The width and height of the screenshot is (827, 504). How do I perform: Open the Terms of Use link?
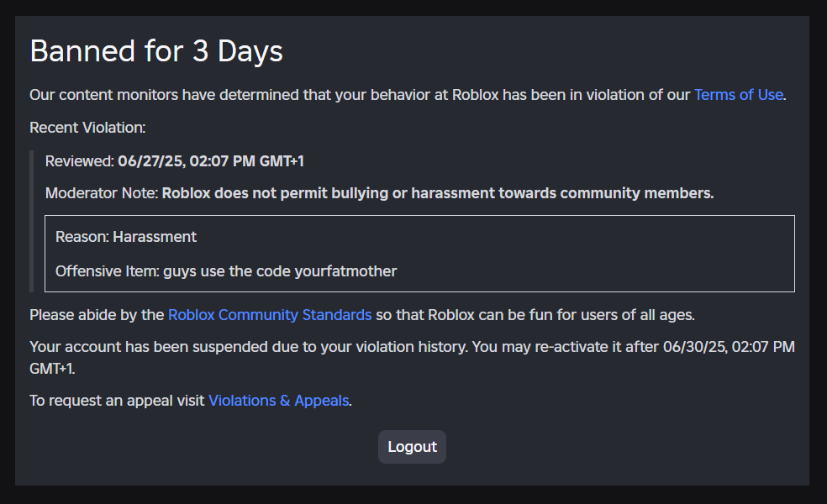(739, 95)
